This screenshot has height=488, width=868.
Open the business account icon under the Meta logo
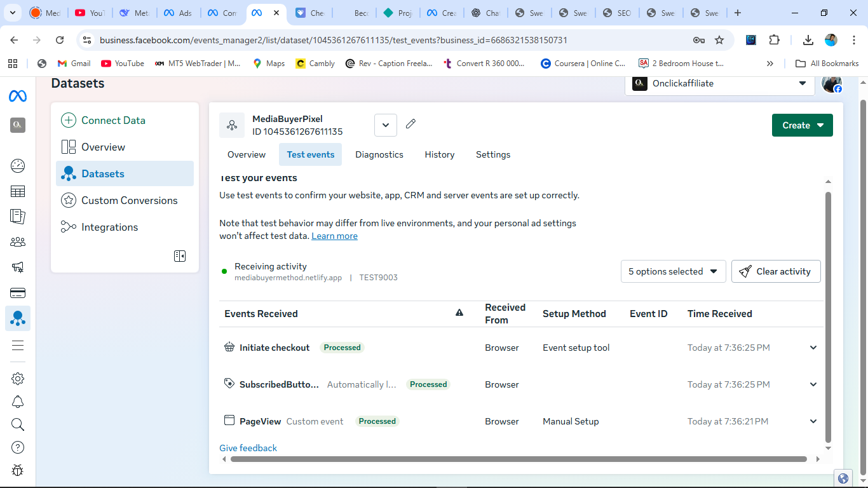[18, 125]
